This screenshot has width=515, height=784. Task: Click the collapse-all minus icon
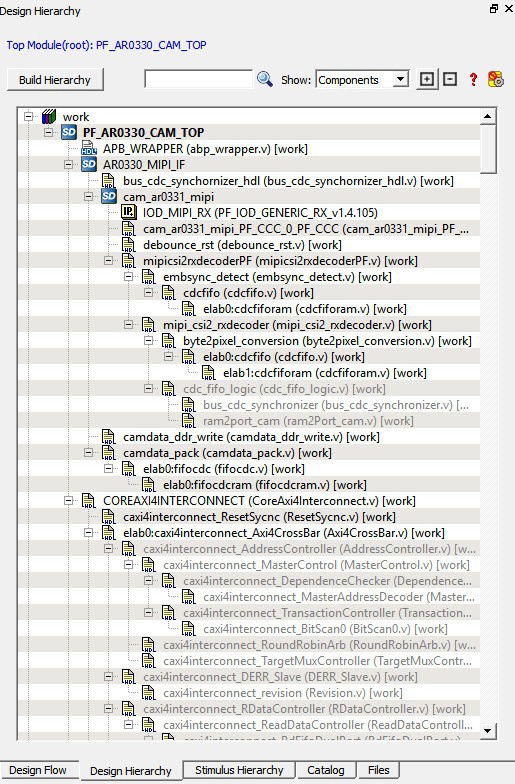click(450, 79)
